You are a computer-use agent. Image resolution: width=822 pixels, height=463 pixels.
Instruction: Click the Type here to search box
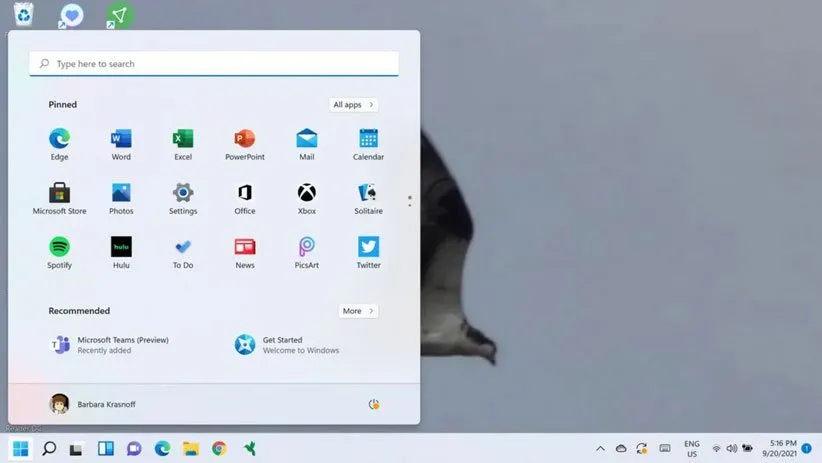click(214, 64)
